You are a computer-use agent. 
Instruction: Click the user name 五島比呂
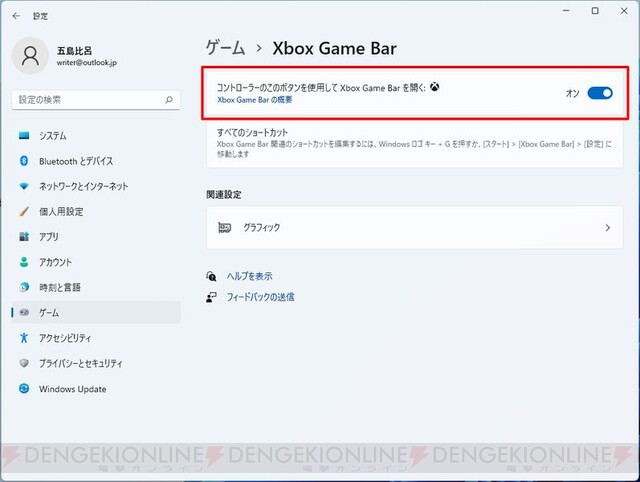tap(74, 51)
